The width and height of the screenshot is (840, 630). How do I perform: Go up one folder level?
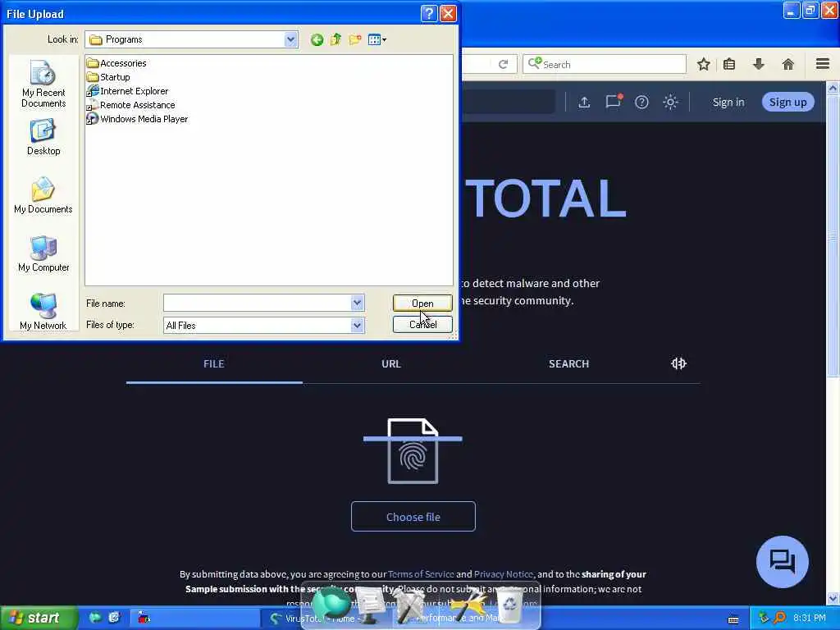pos(336,39)
